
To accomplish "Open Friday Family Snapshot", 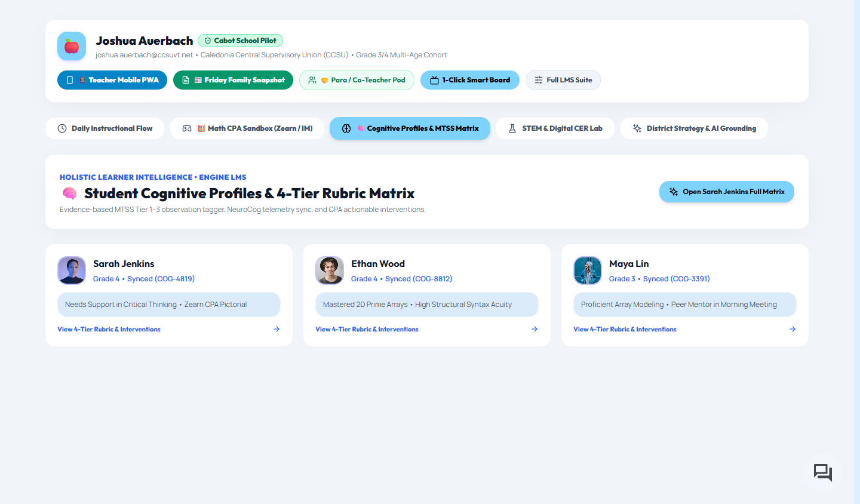I will click(x=233, y=80).
